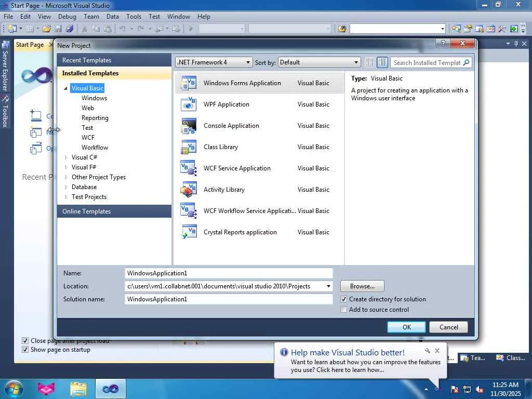
Task: Open Solution Explorer from the toolbar
Action: [x=456, y=29]
